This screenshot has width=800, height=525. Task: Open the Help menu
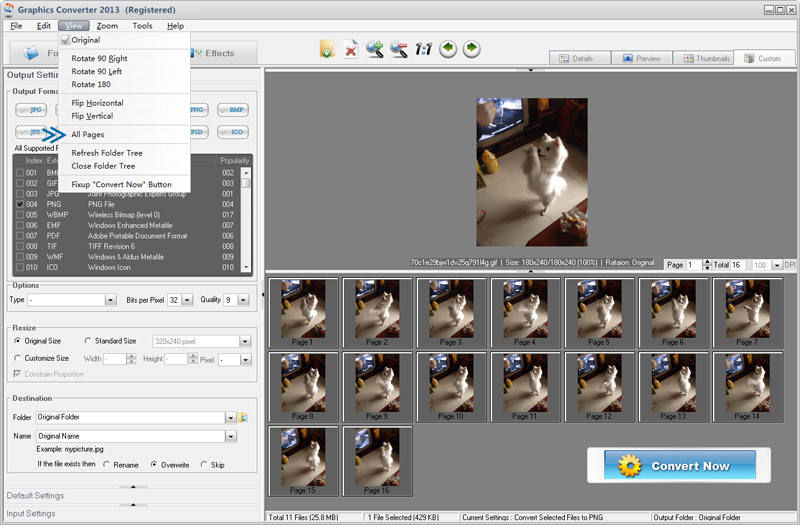tap(176, 26)
